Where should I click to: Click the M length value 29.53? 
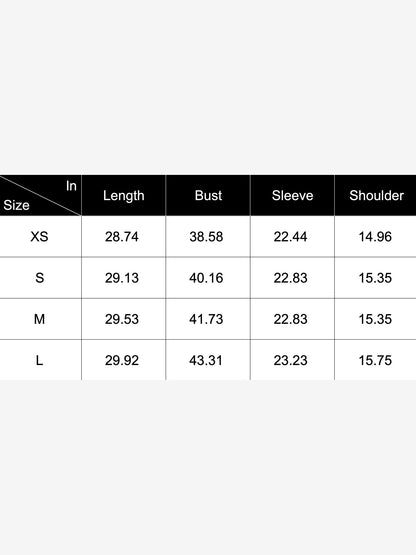(121, 319)
